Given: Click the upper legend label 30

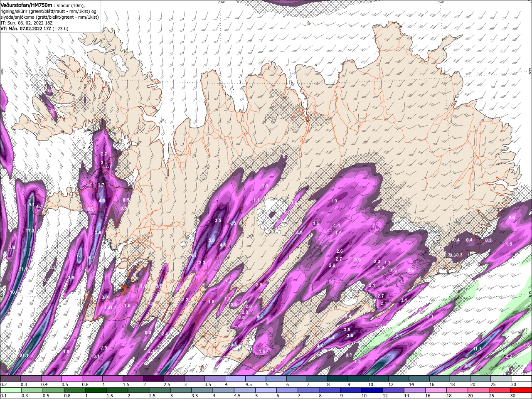Looking at the screenshot, I should (513, 384).
